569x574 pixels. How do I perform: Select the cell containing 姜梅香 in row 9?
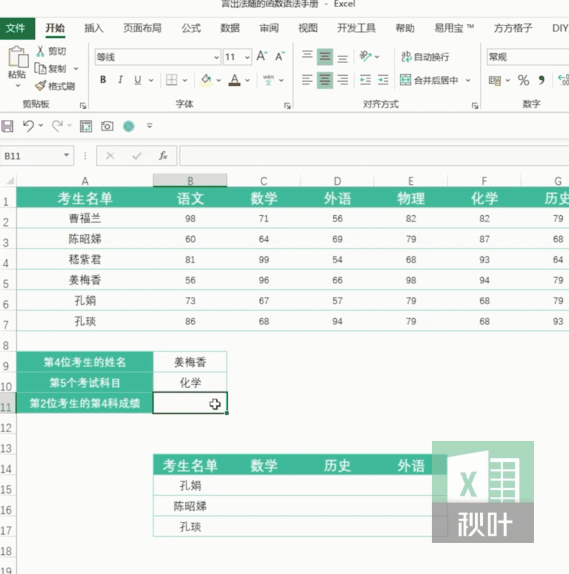[x=190, y=362]
